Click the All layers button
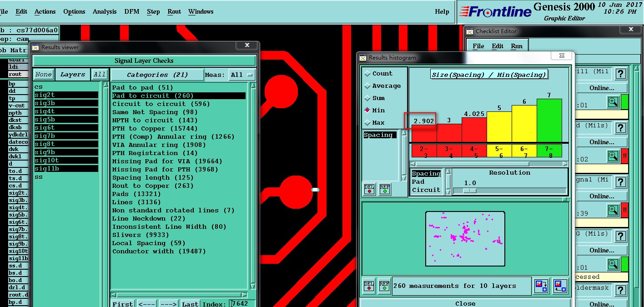The width and height of the screenshot is (644, 307). point(100,75)
